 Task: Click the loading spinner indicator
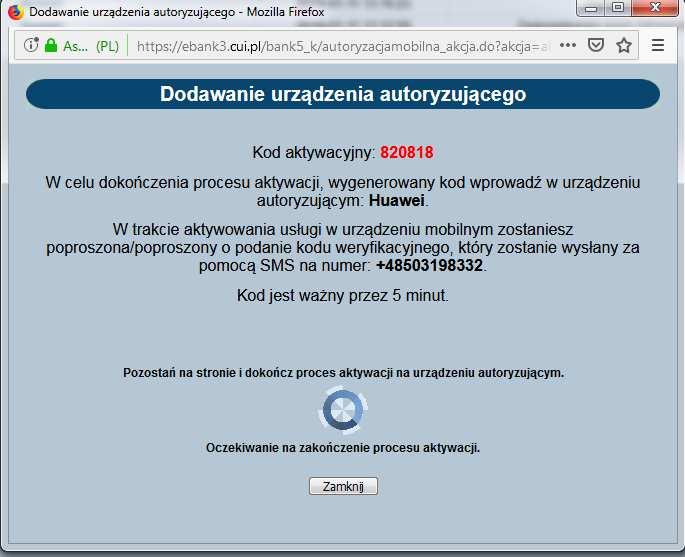343,410
